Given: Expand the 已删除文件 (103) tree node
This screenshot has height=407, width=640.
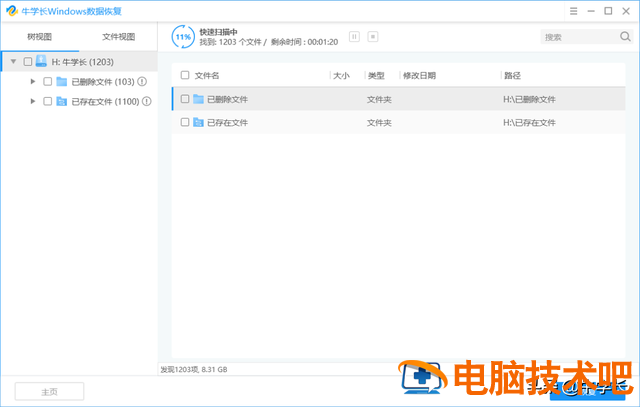Looking at the screenshot, I should click(x=33, y=82).
